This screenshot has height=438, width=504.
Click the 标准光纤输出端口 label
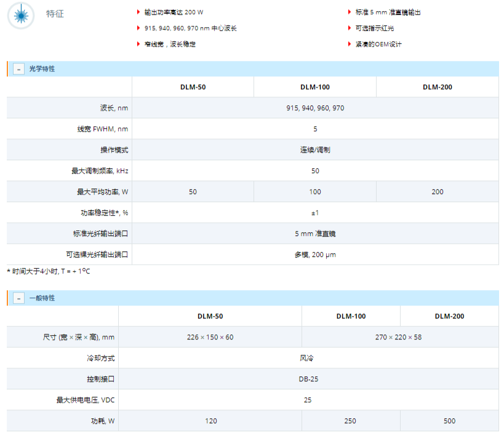100,233
